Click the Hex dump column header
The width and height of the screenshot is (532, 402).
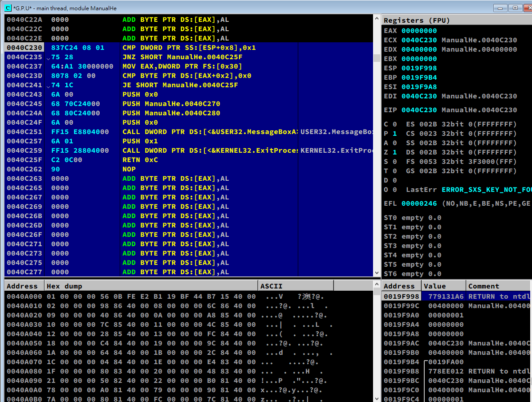tap(151, 286)
